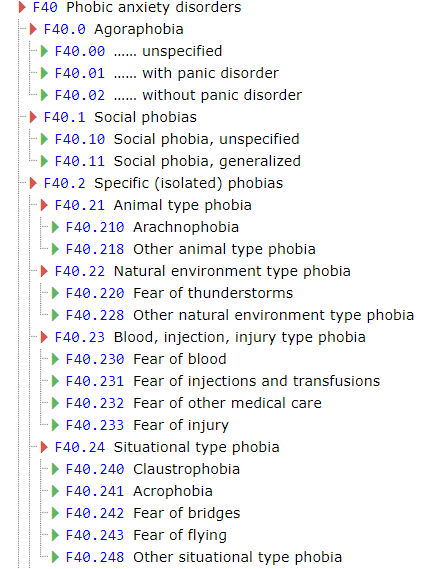The image size is (427, 569).
Task: Collapse the F40.0 Agoraphobia red arrow
Action: tap(33, 29)
